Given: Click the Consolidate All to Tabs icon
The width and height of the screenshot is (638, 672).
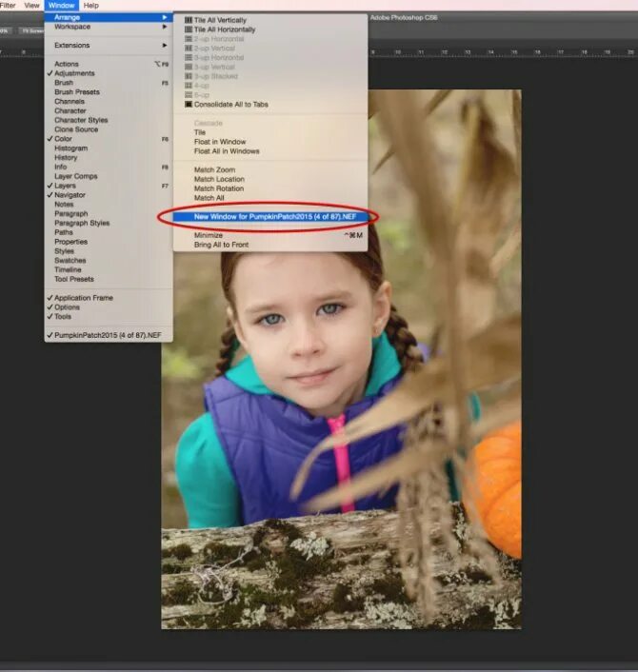Looking at the screenshot, I should click(x=189, y=104).
